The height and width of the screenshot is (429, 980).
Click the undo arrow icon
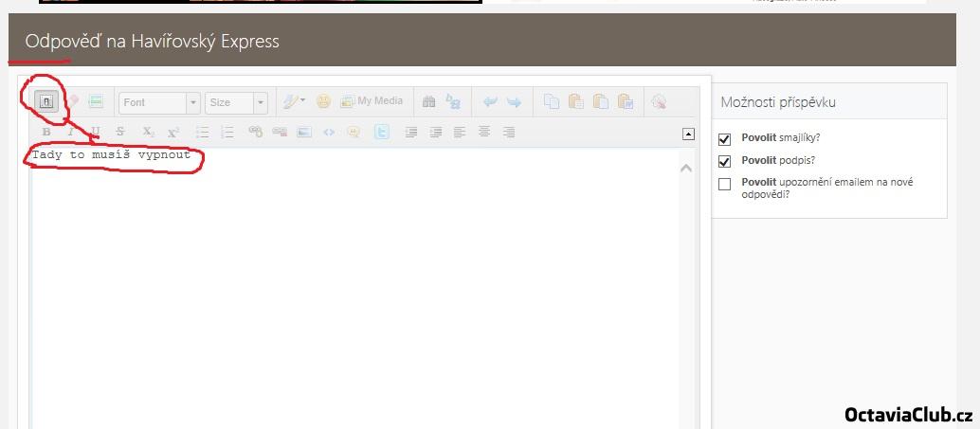click(x=490, y=102)
